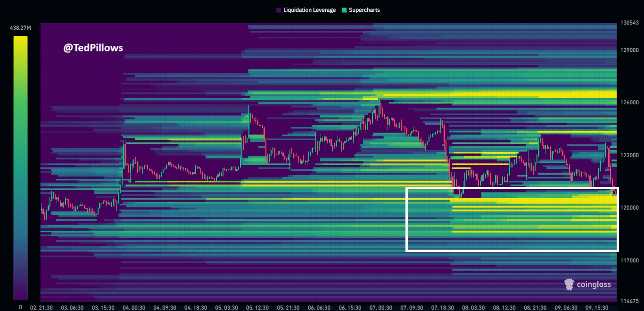The image size is (644, 311).
Task: Click the @TedPillows watermark
Action: click(93, 48)
